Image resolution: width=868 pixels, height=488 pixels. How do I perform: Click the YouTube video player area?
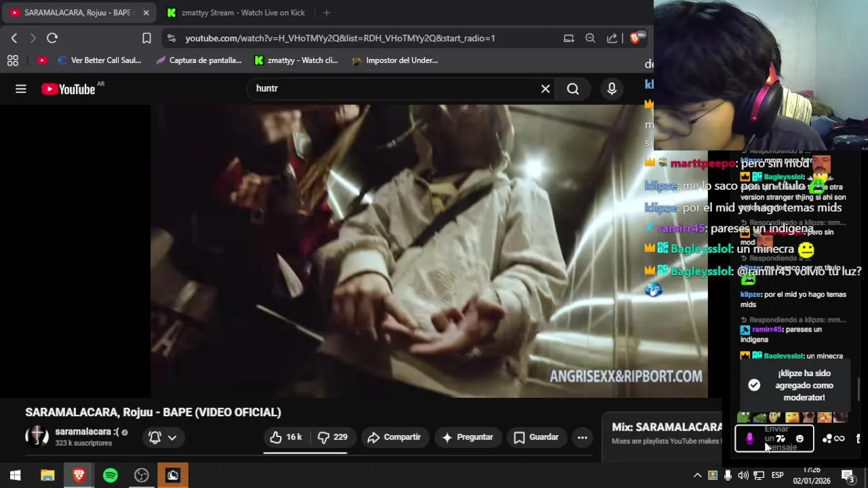pyautogui.click(x=429, y=251)
